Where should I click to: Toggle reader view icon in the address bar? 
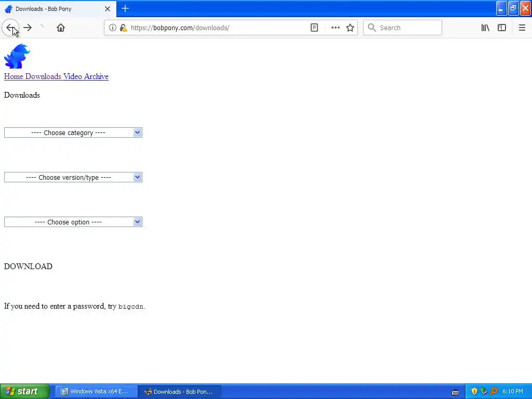tap(314, 28)
